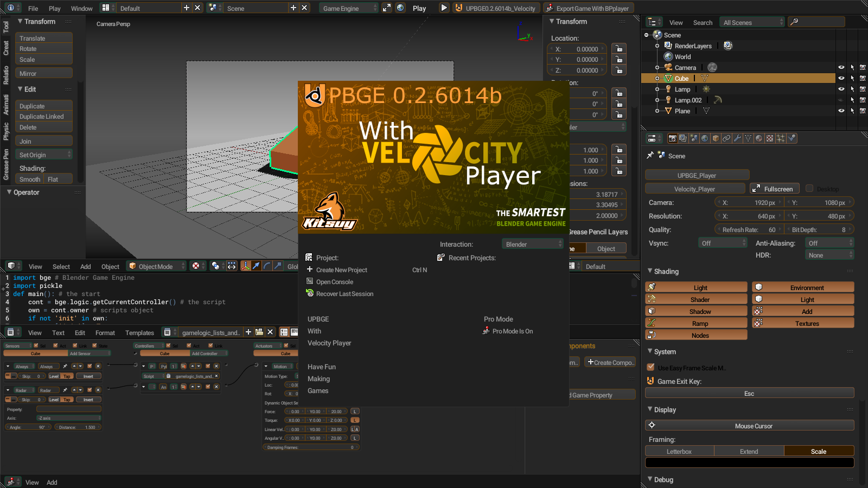Toggle Use Easy Frame Scale checkbox
Image resolution: width=868 pixels, height=488 pixels.
[x=650, y=367]
